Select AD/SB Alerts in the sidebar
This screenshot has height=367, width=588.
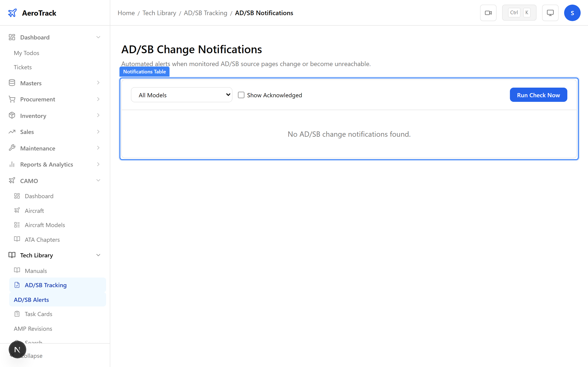click(31, 300)
